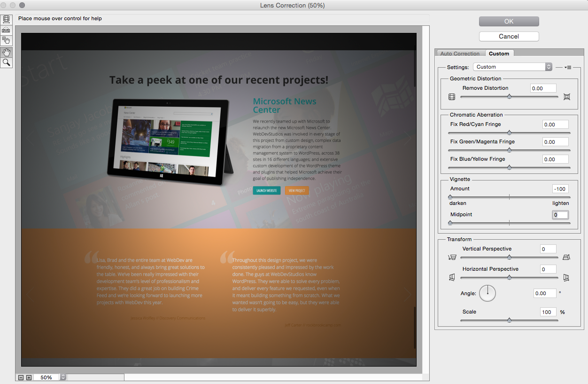
Task: Click the Horizontal Perspective value field
Action: tap(548, 269)
